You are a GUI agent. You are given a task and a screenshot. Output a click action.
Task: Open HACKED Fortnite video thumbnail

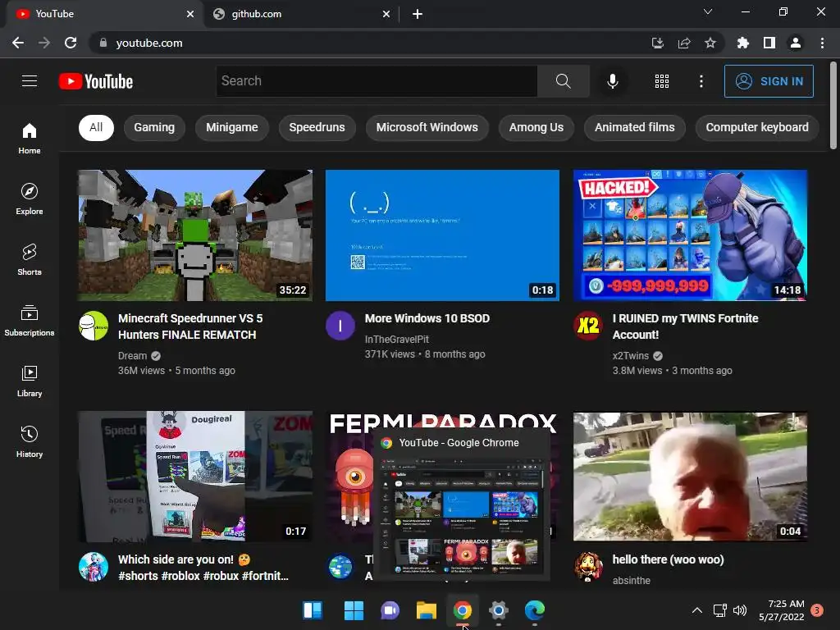[690, 235]
